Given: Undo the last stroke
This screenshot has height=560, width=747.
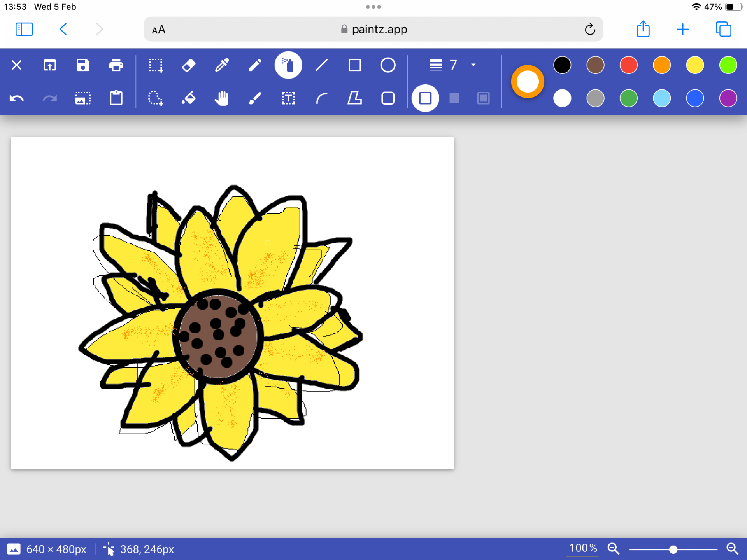Looking at the screenshot, I should coord(17,98).
